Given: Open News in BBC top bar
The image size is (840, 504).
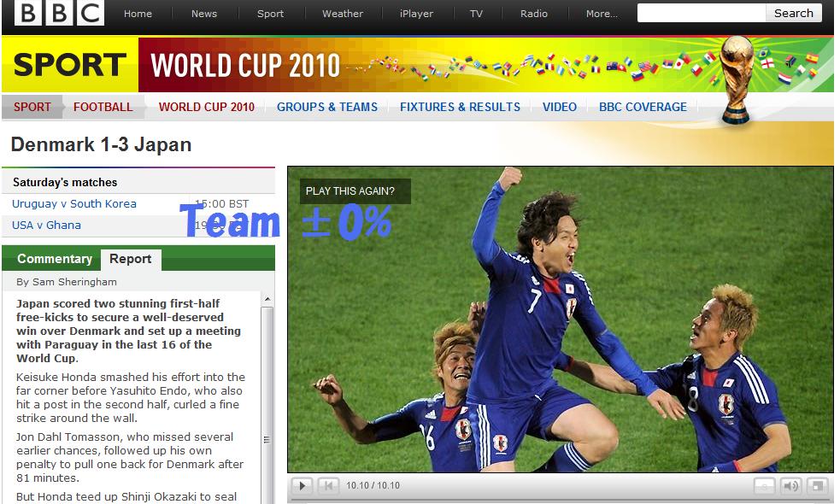Looking at the screenshot, I should pyautogui.click(x=204, y=14).
